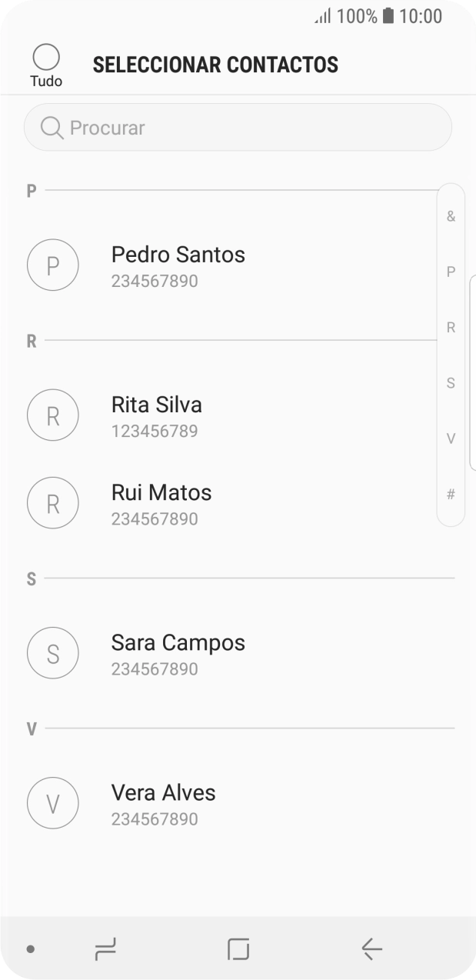The height and width of the screenshot is (980, 476).
Task: Tap Rui Matos contact avatar circle
Action: point(52,502)
